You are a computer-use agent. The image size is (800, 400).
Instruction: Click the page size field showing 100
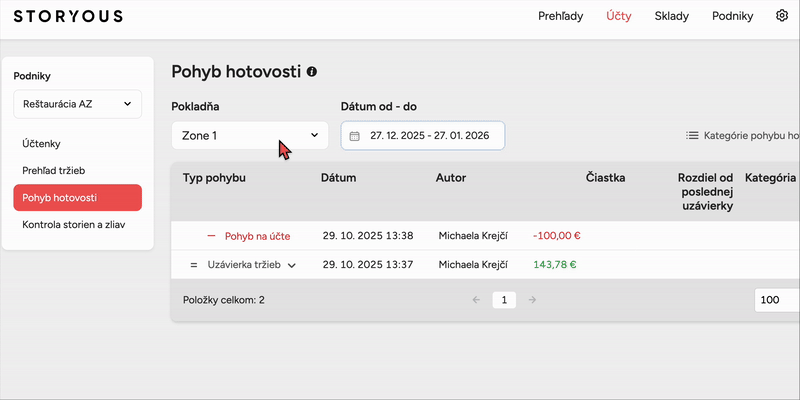coord(777,299)
